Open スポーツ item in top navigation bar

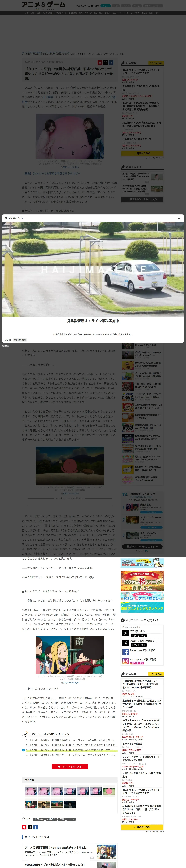(x=88, y=13)
